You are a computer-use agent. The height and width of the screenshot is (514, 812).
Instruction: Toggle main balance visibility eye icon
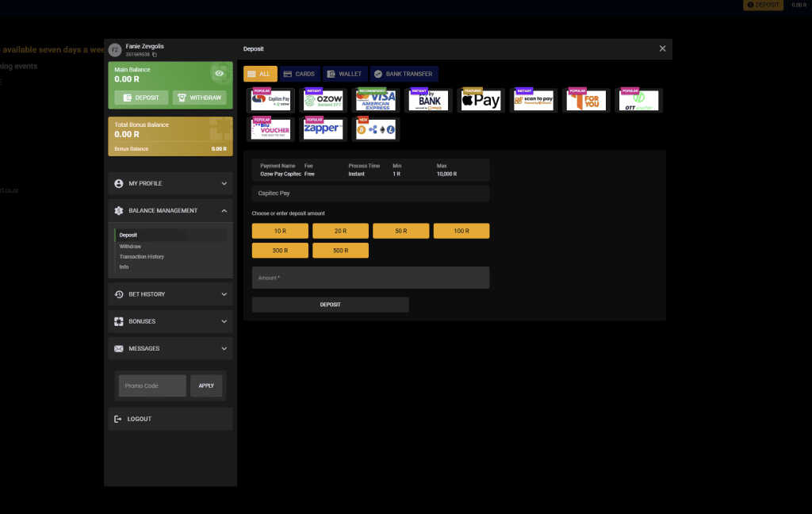220,74
